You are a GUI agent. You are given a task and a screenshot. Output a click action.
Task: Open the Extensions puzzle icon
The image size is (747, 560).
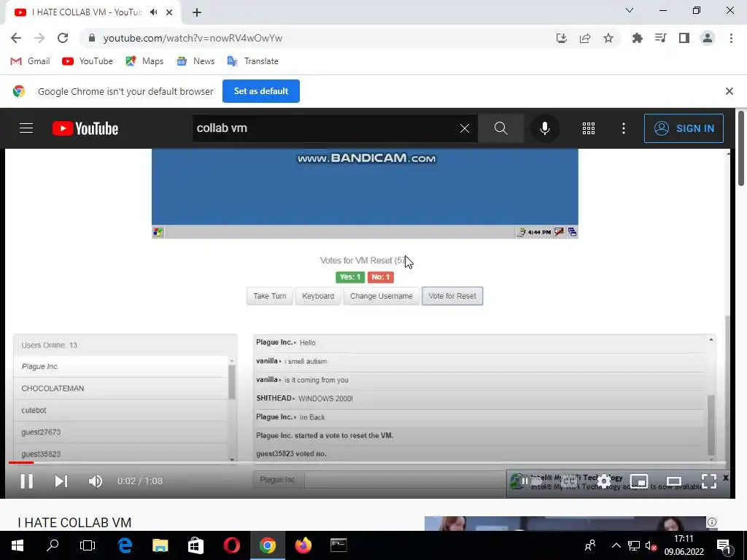(637, 38)
